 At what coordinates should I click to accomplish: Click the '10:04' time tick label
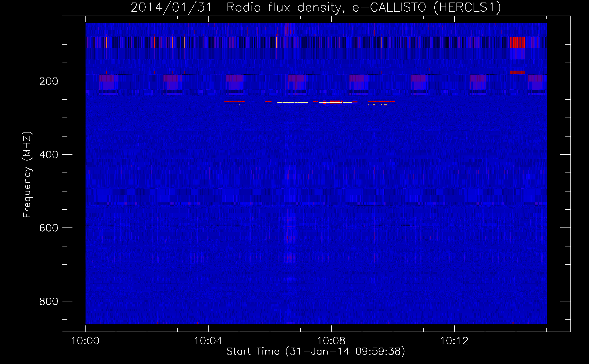[208, 341]
